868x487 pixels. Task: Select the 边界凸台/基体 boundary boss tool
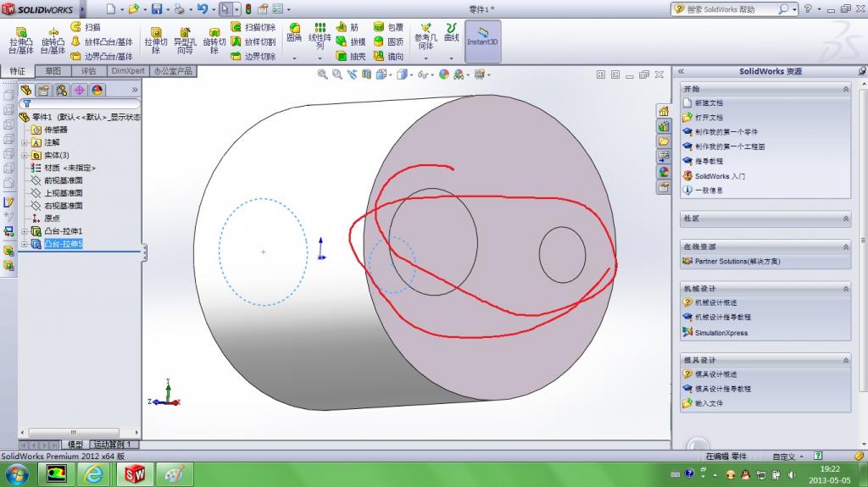[102, 56]
